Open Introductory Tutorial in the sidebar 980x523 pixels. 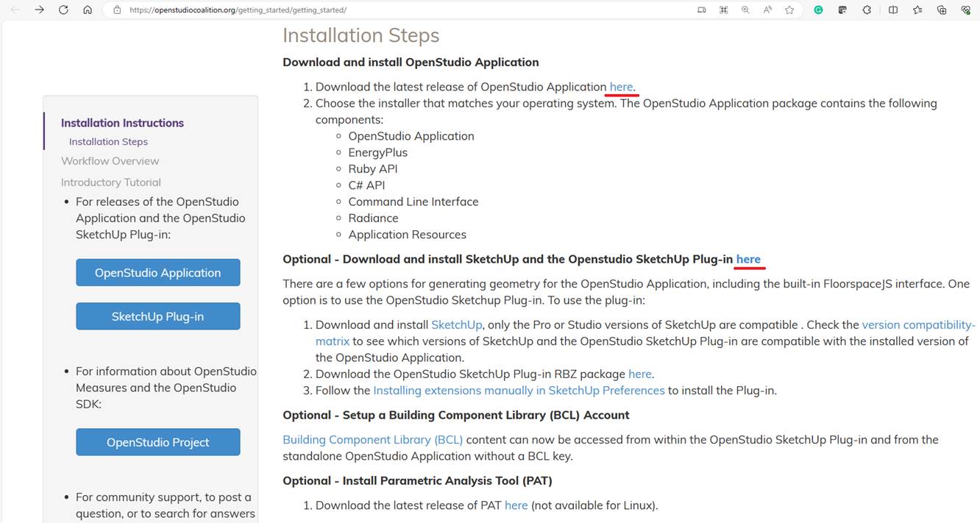click(110, 182)
